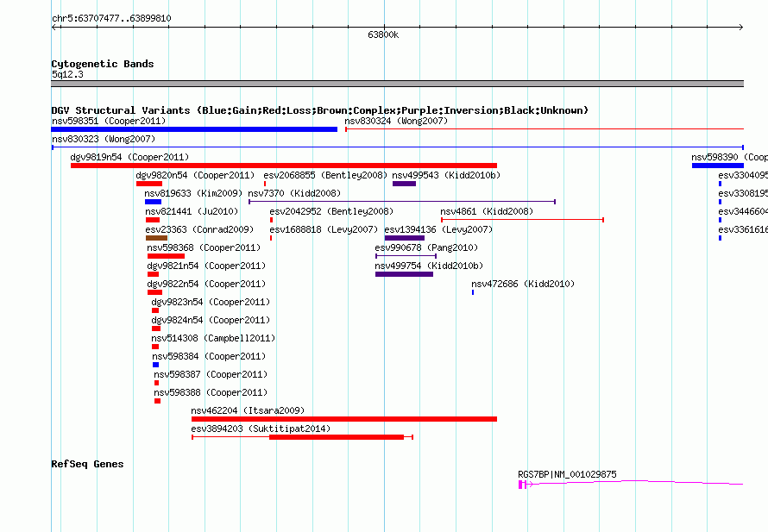Click nsv598368 (Cooper2011) label
The height and width of the screenshot is (532, 768).
tap(204, 247)
